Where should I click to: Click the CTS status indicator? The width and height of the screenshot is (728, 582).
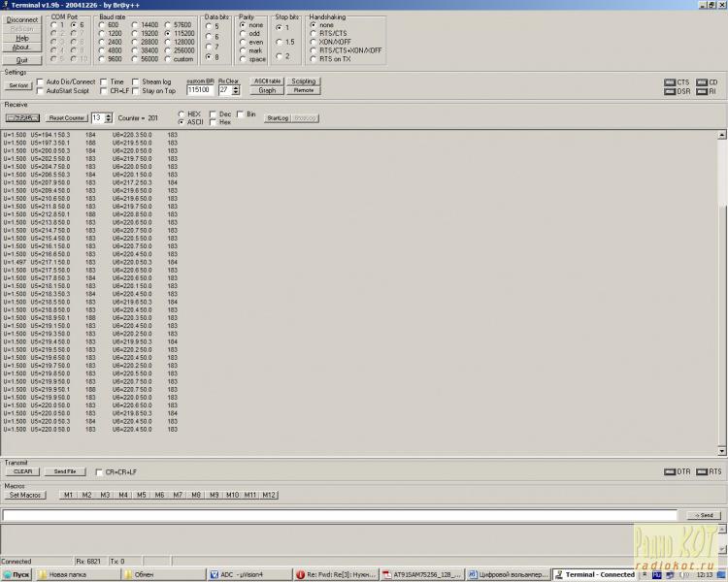tap(670, 82)
